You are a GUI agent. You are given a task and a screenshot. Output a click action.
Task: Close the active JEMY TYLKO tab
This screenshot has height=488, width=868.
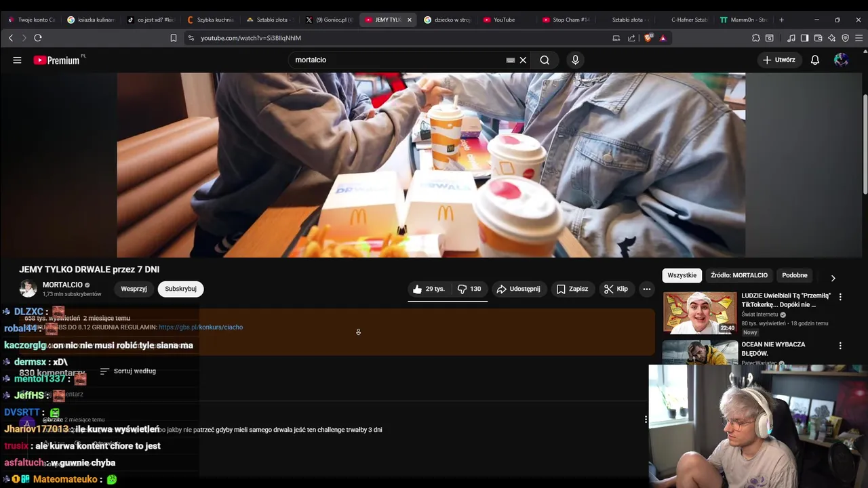coord(409,20)
